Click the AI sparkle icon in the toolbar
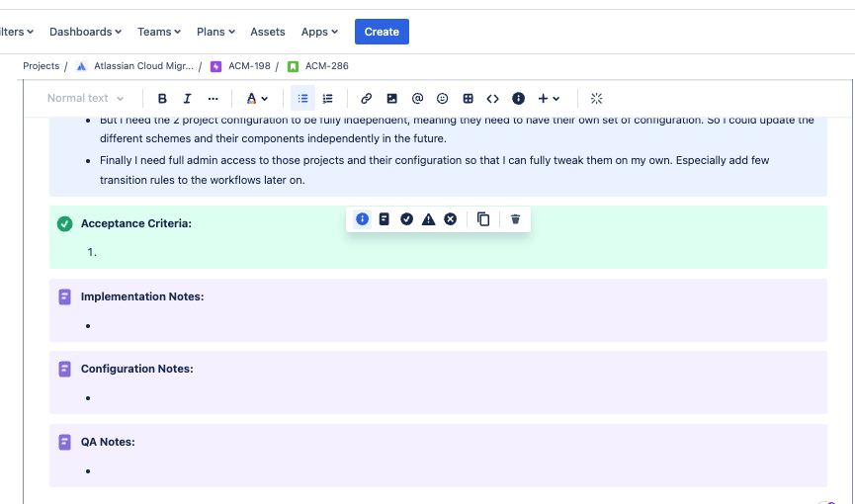 (597, 99)
